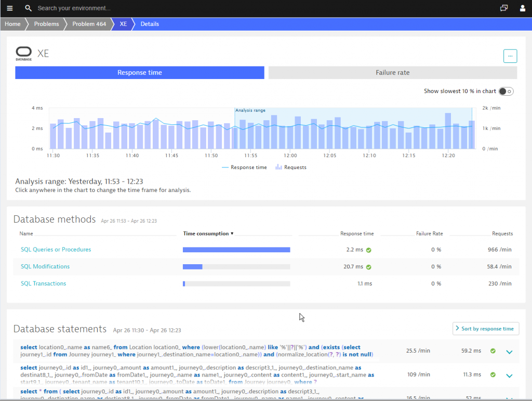The height and width of the screenshot is (401, 532).
Task: Open SQL Transactions link
Action: pos(44,283)
